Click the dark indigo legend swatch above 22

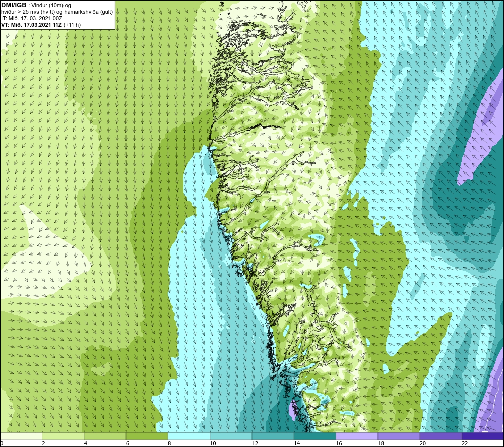click(x=483, y=436)
